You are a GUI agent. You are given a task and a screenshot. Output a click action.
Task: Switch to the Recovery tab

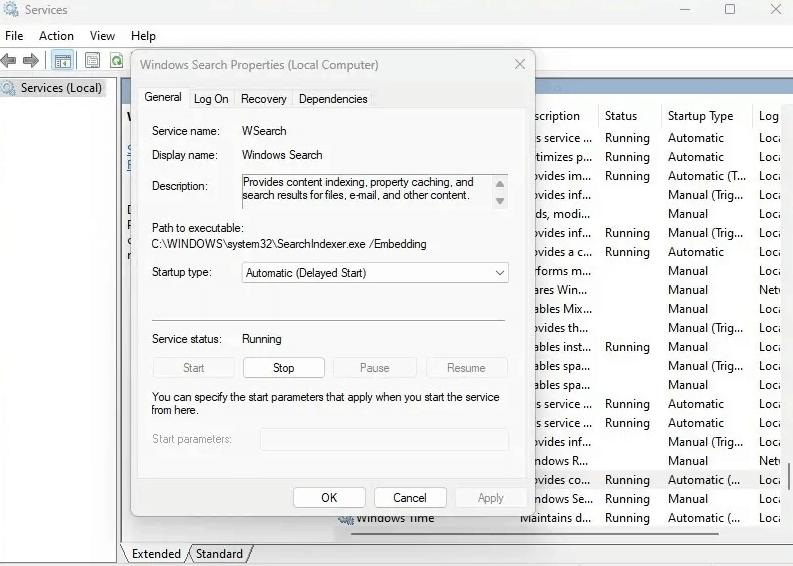click(264, 99)
